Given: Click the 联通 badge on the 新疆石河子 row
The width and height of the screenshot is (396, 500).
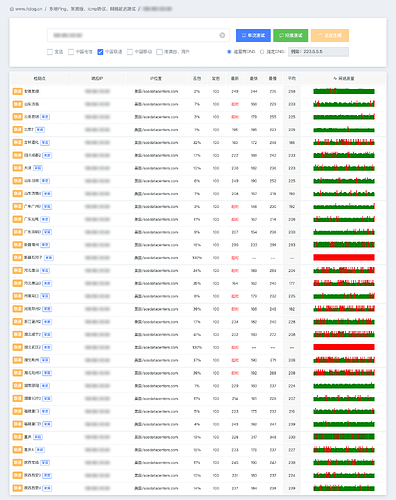Looking at the screenshot, I should click(x=18, y=258).
